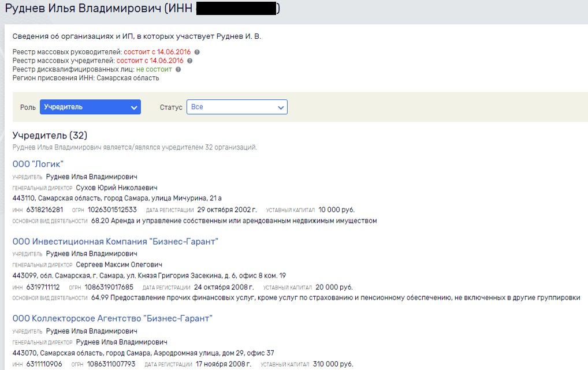Click green status не состоит
588x370 pixels.
tap(154, 69)
